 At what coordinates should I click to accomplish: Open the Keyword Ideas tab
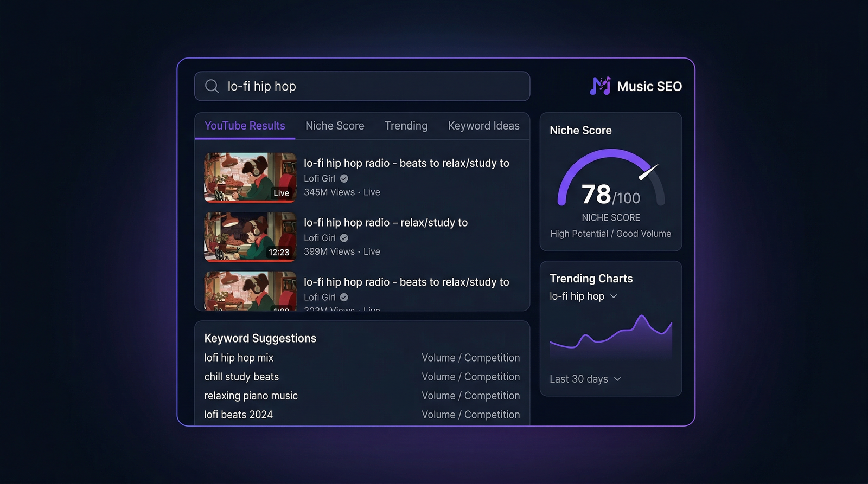pyautogui.click(x=483, y=126)
